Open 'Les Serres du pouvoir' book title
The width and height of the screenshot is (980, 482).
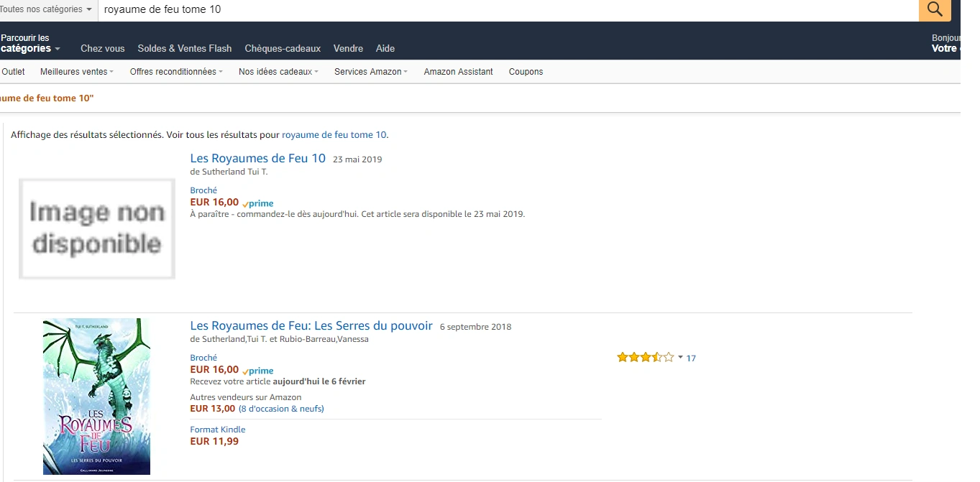point(311,325)
